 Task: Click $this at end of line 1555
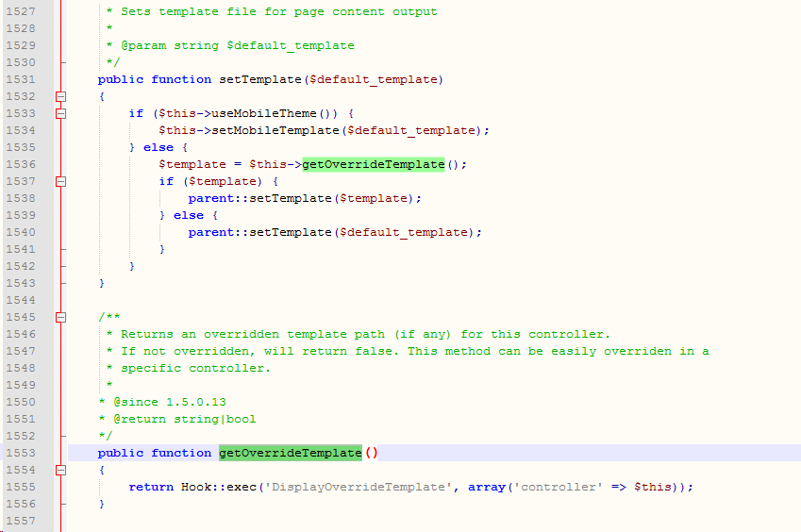(x=652, y=487)
